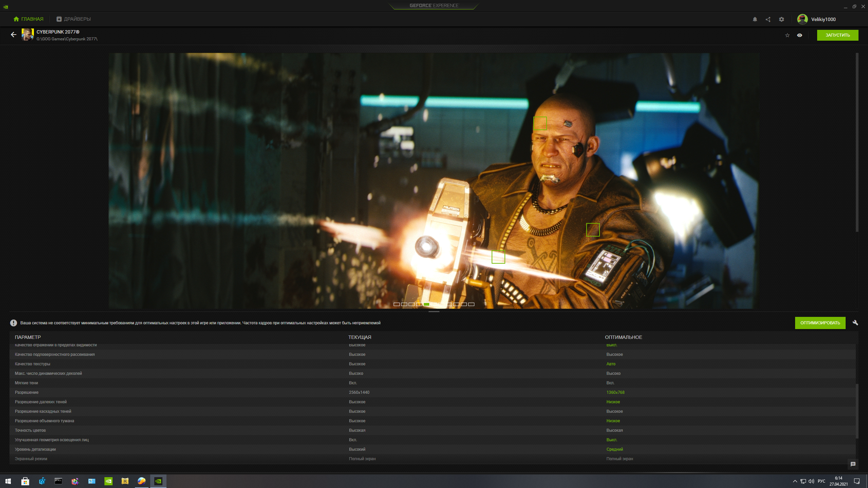This screenshot has width=868, height=488.
Task: Open Microsoft Store from taskbar
Action: coord(25,481)
